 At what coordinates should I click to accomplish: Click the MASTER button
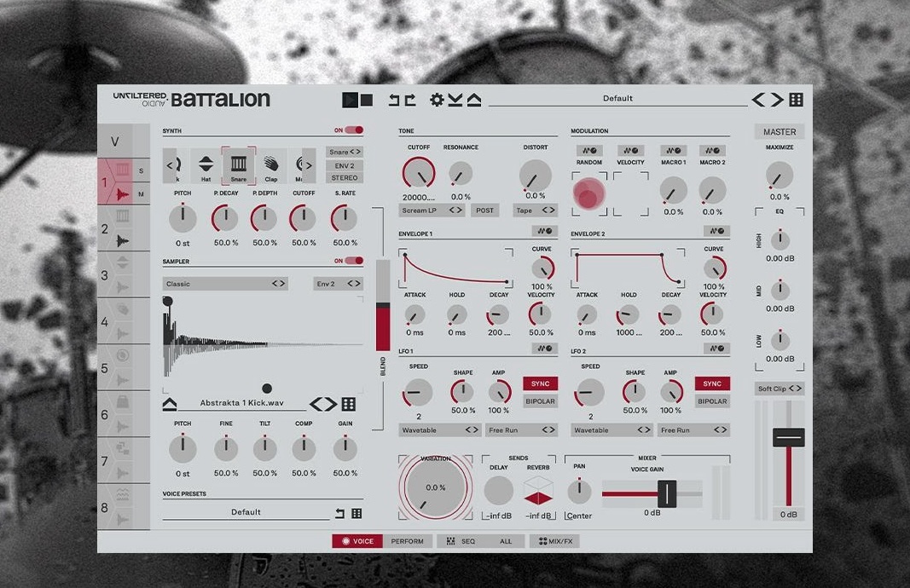(780, 132)
